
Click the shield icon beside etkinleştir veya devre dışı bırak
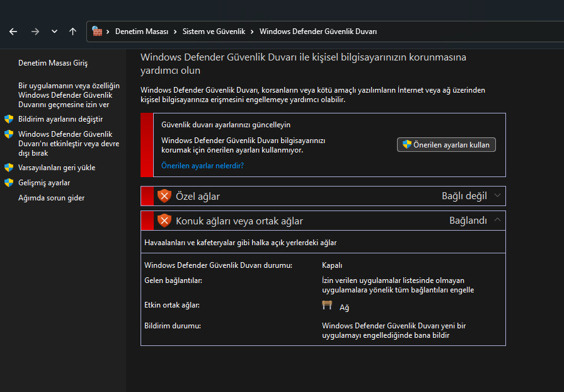9,134
